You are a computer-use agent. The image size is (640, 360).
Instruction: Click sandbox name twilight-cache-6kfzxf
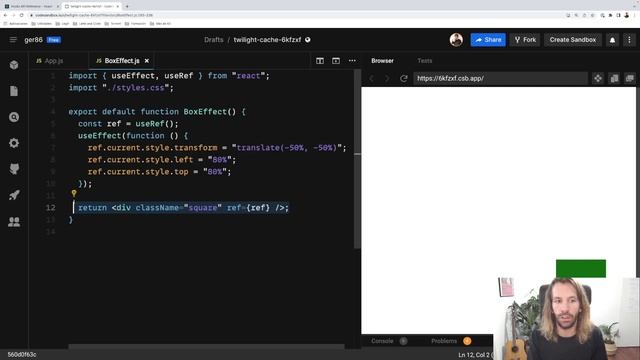pyautogui.click(x=267, y=40)
